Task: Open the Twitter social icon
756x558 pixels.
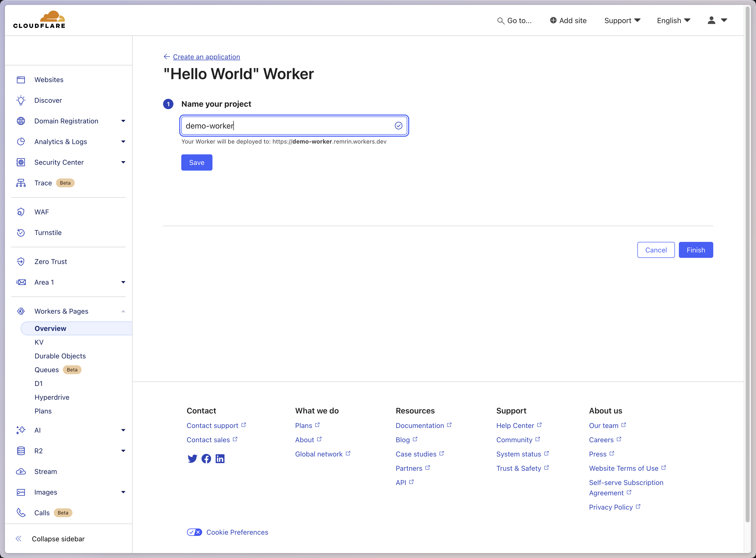Action: tap(192, 458)
